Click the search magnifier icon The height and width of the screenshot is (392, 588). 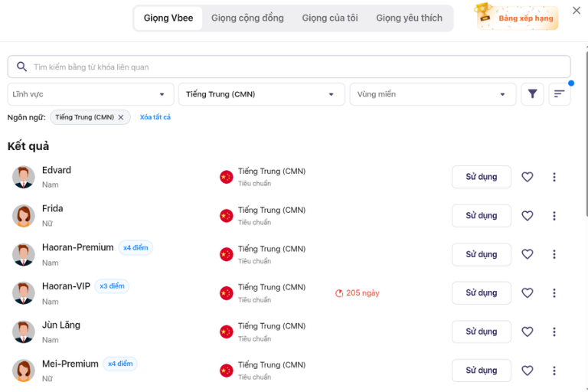[x=21, y=67]
